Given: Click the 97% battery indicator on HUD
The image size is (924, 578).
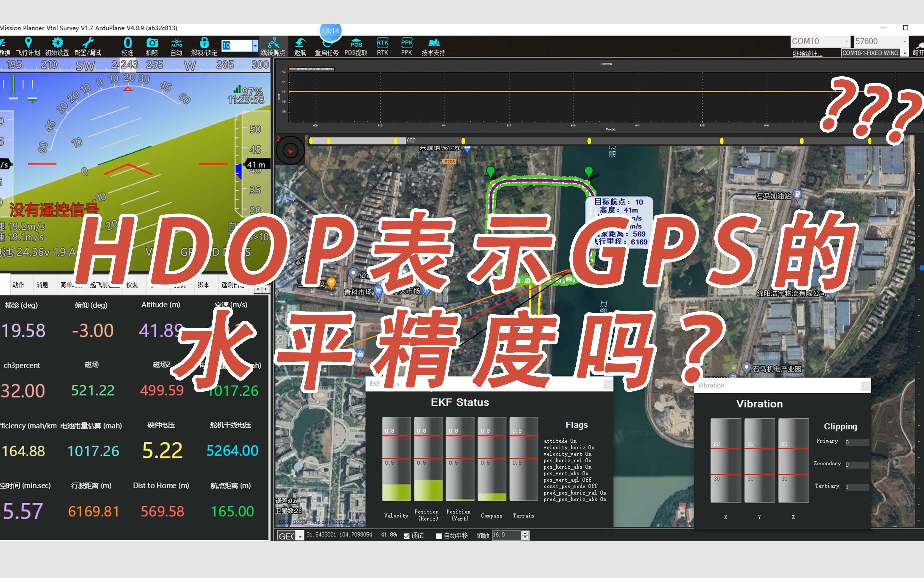Looking at the screenshot, I should point(249,91).
